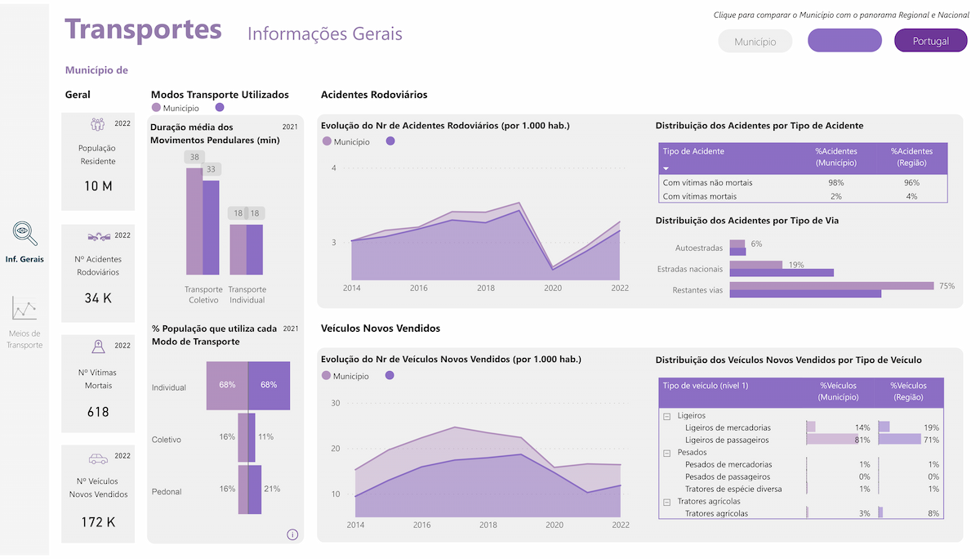Select the unlabeled purple regional comparison button
The image size is (980, 559).
[x=844, y=41]
